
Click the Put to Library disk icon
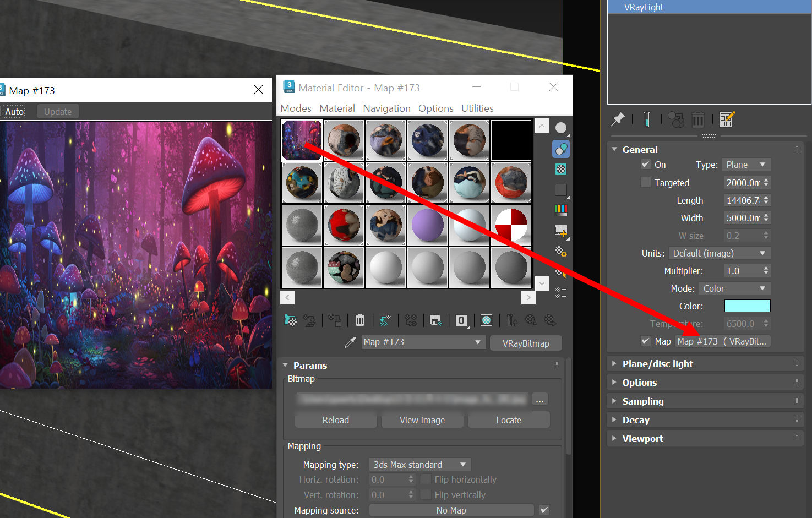pos(435,320)
